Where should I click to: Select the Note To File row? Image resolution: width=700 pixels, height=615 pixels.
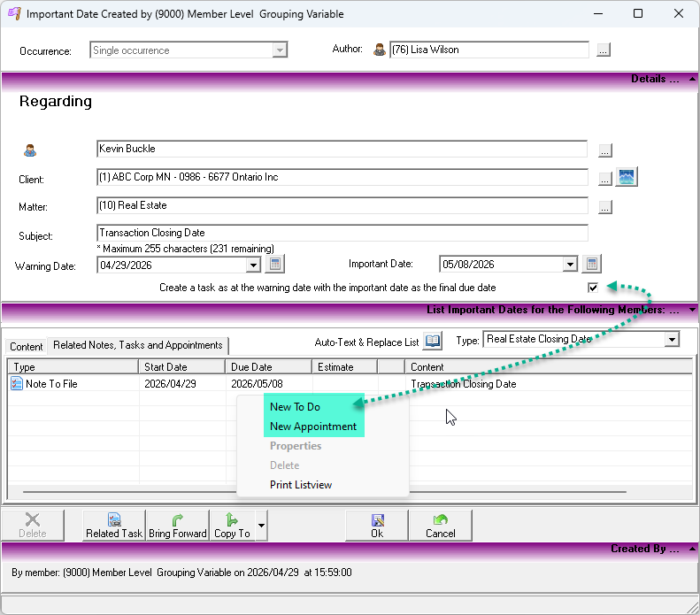(350, 384)
